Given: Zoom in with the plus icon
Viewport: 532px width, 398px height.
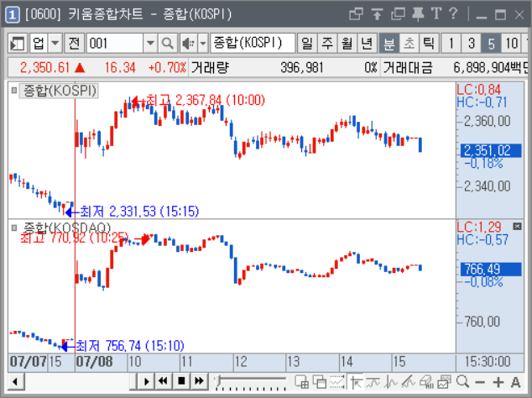Looking at the screenshot, I should 498,382.
